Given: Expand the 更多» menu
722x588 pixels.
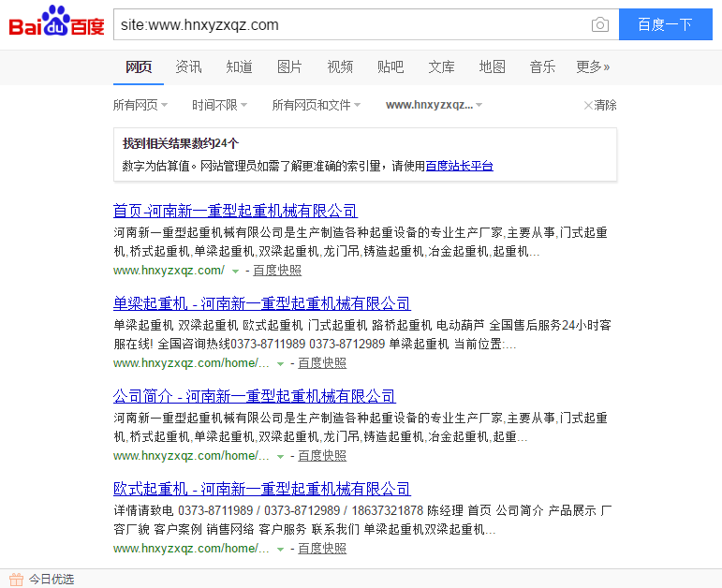Looking at the screenshot, I should pos(593,67).
